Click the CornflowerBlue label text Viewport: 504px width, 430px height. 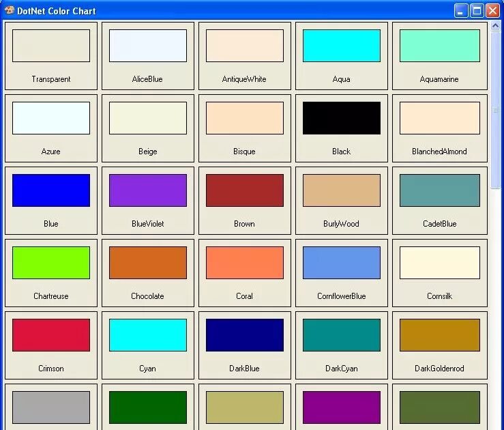(342, 296)
